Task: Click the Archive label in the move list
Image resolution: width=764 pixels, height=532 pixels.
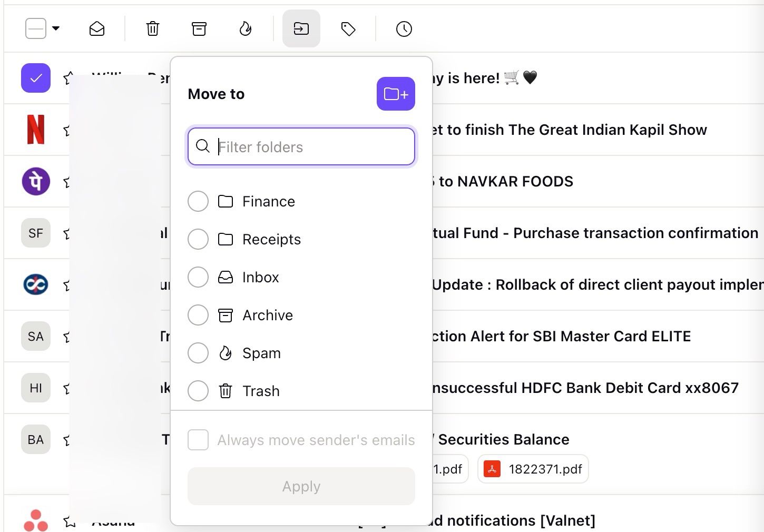Action: (x=268, y=315)
